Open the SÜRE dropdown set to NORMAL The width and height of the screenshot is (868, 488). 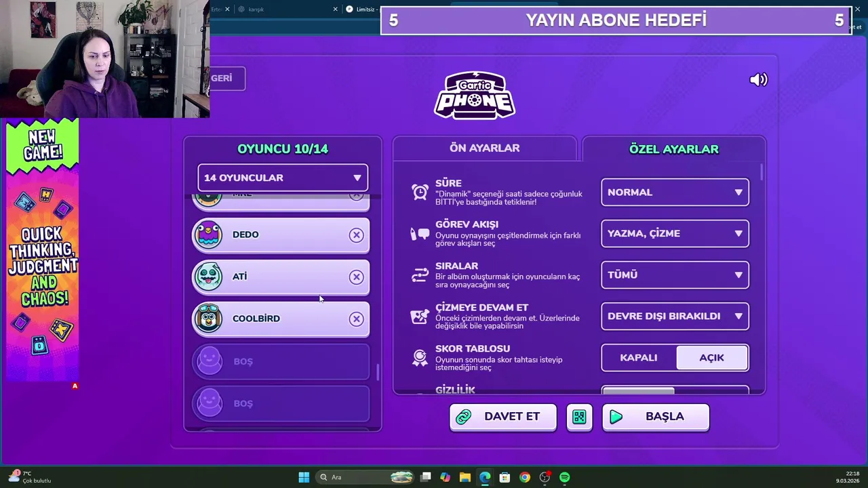click(675, 192)
